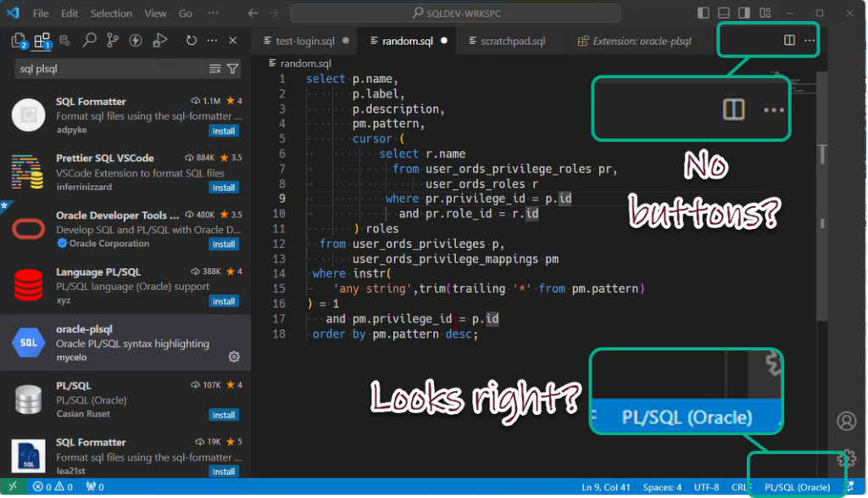Open the Accounts icon
The image size is (868, 498).
click(847, 421)
